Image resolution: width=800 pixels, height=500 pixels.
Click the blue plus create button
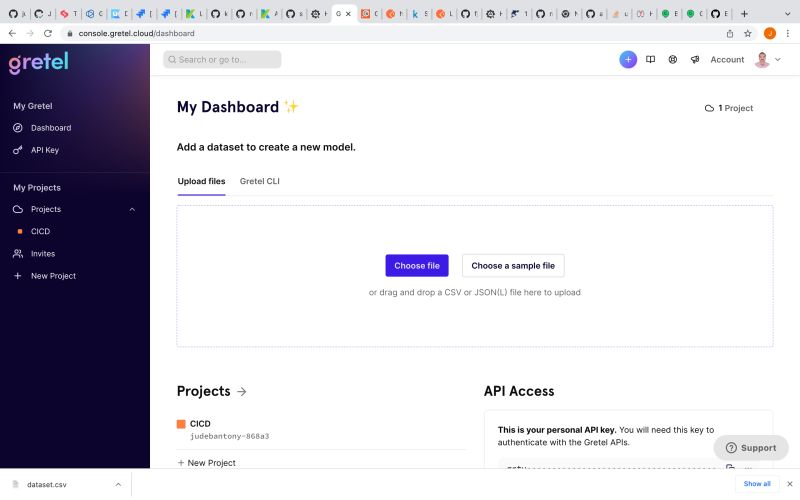tap(628, 59)
